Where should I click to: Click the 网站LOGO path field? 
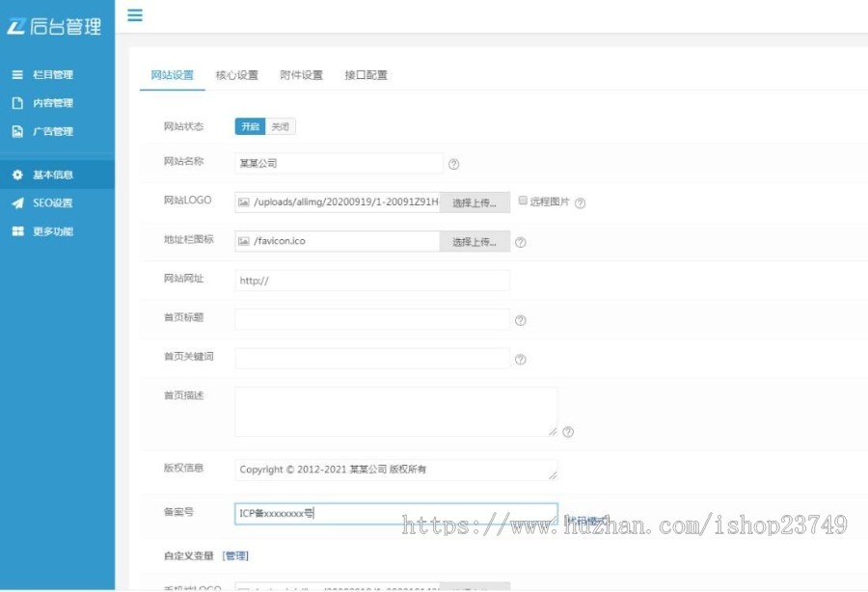coord(338,202)
